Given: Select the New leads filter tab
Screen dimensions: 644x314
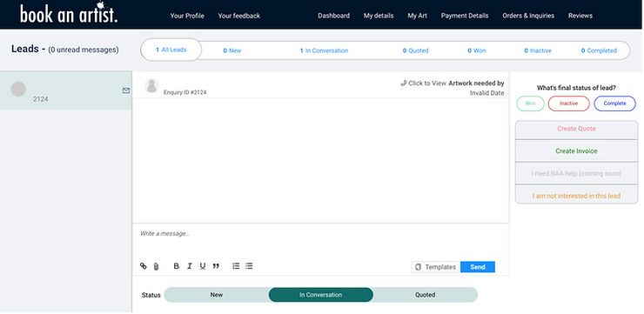Looking at the screenshot, I should [x=232, y=51].
